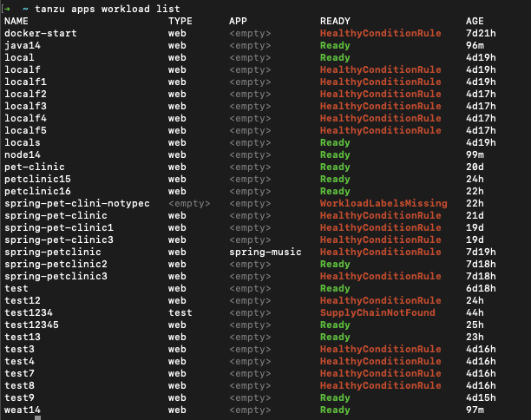This screenshot has width=531, height=420.
Task: Click the green prompt arrow icon
Action: point(7,9)
